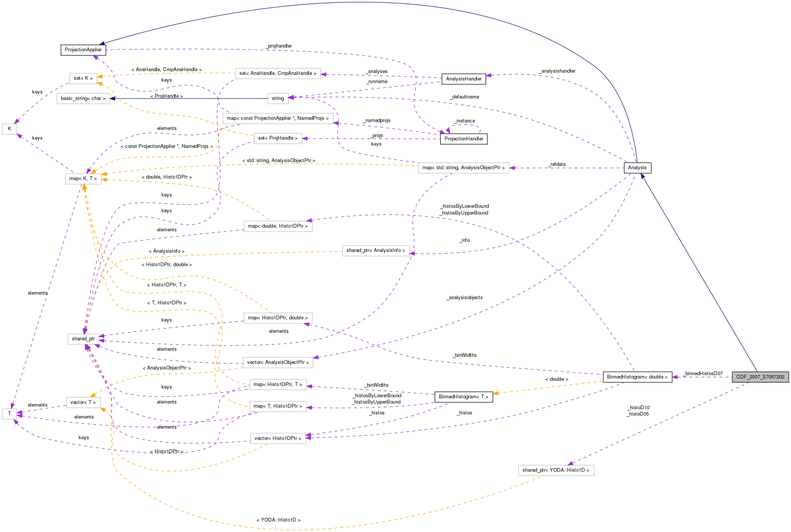Click map< const ProjectionApplier *, NamedProjs > node

click(278, 118)
